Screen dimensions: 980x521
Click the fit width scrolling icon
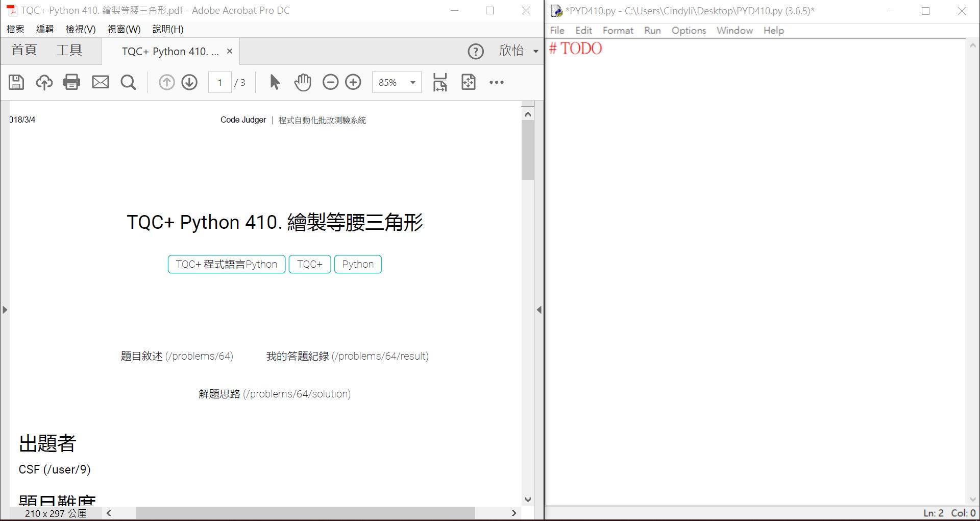click(x=440, y=82)
